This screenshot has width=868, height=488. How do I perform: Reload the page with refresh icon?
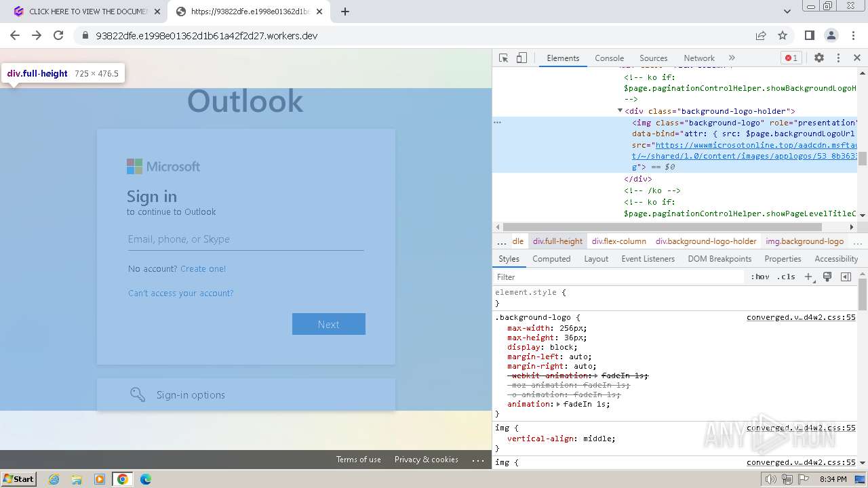[x=58, y=35]
